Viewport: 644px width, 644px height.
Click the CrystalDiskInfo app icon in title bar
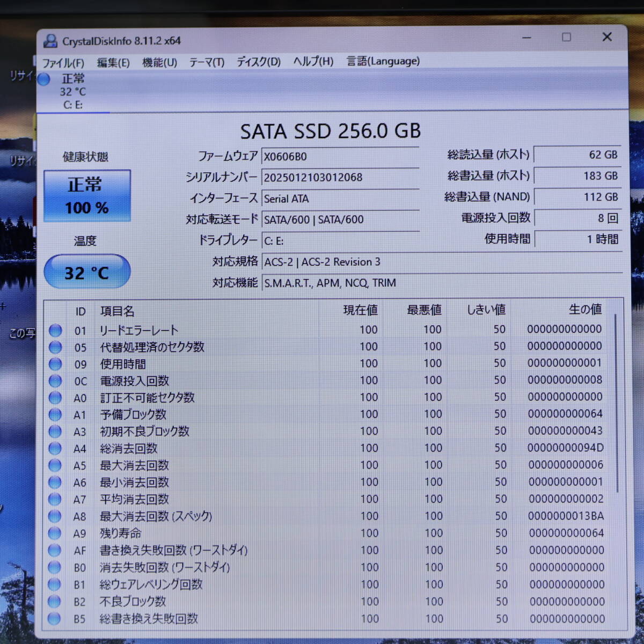click(50, 41)
